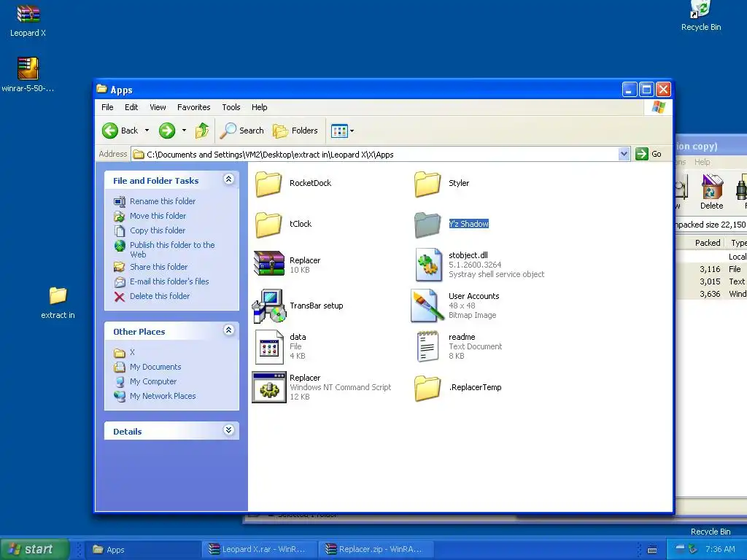This screenshot has width=747, height=560.
Task: Click the green Forward arrow button
Action: [x=167, y=131]
